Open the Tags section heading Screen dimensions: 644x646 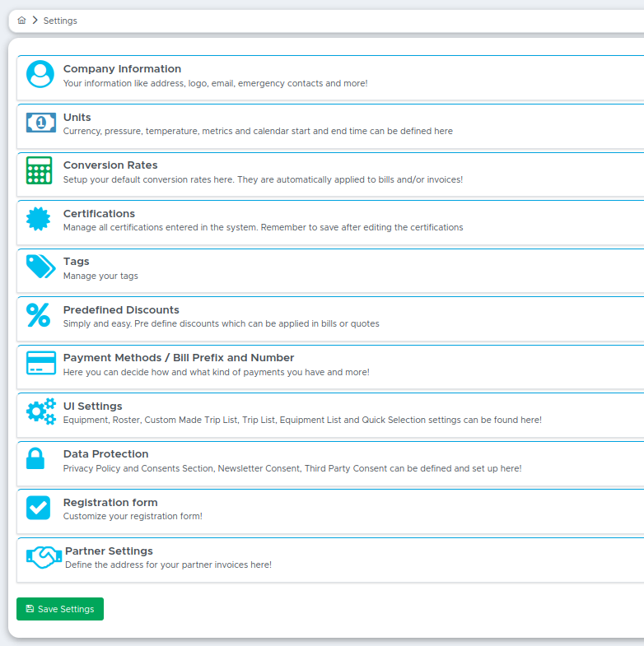77,262
